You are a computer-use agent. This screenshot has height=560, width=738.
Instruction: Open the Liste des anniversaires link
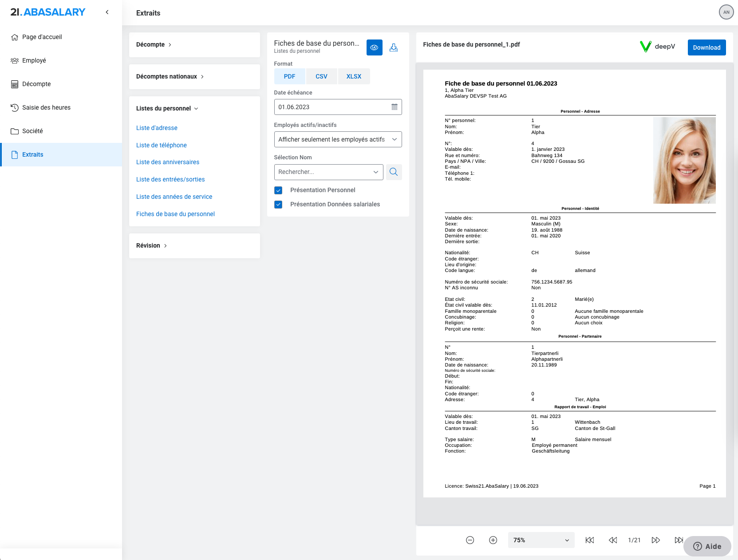(x=168, y=162)
